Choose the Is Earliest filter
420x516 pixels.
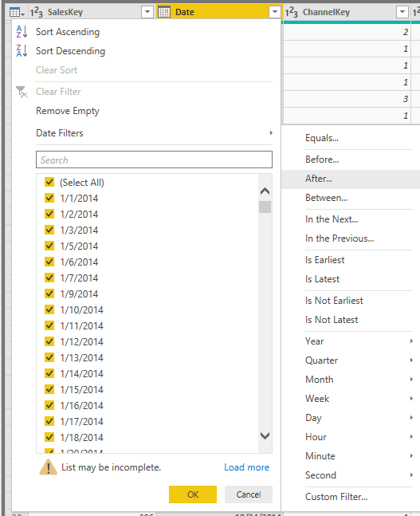(x=324, y=260)
